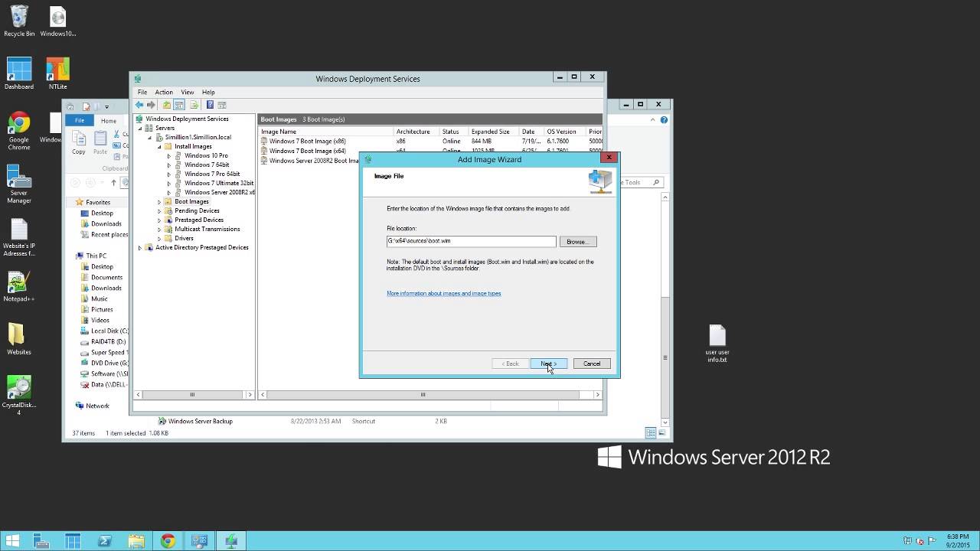Image resolution: width=980 pixels, height=551 pixels.
Task: Expand the Windows 7 Pro 64bit group
Action: click(169, 174)
